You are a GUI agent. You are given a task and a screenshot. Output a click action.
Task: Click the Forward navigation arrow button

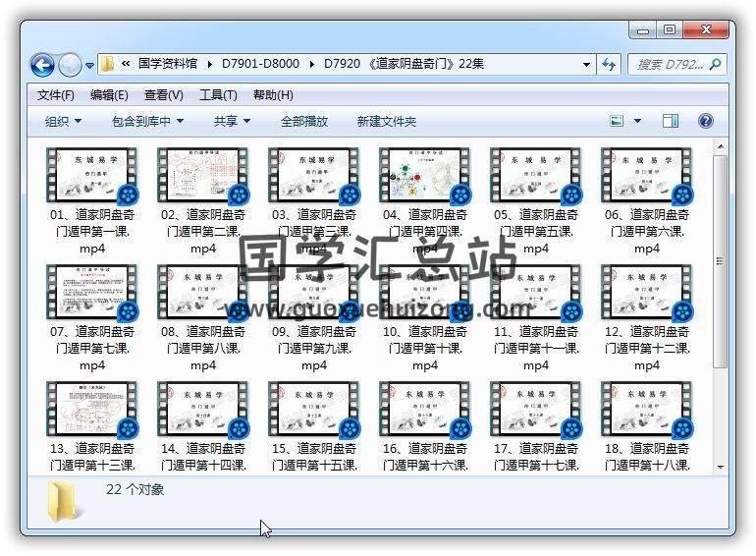(x=70, y=66)
